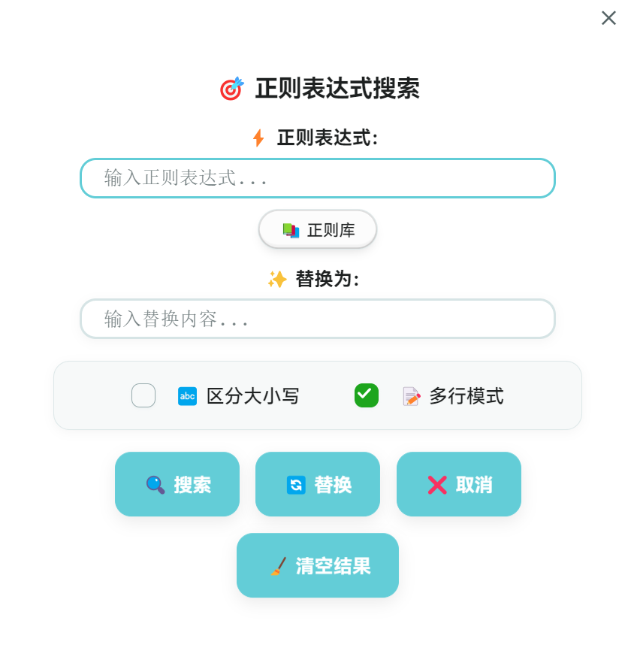Click the 区分大小写 option label

253,396
